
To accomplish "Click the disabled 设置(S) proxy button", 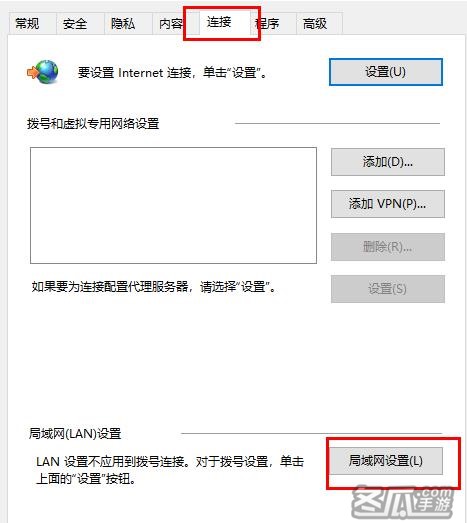I will click(x=388, y=289).
